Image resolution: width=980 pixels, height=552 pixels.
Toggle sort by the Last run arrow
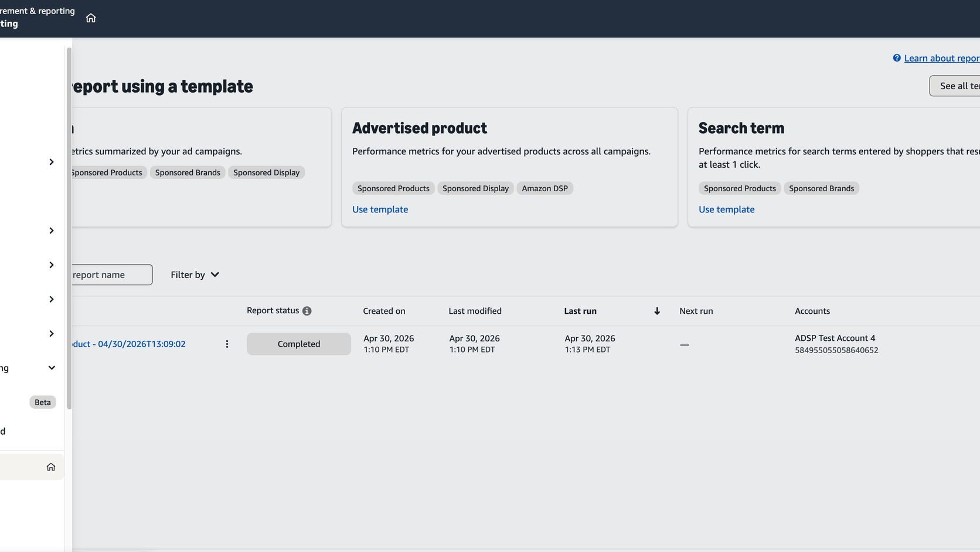coord(657,311)
